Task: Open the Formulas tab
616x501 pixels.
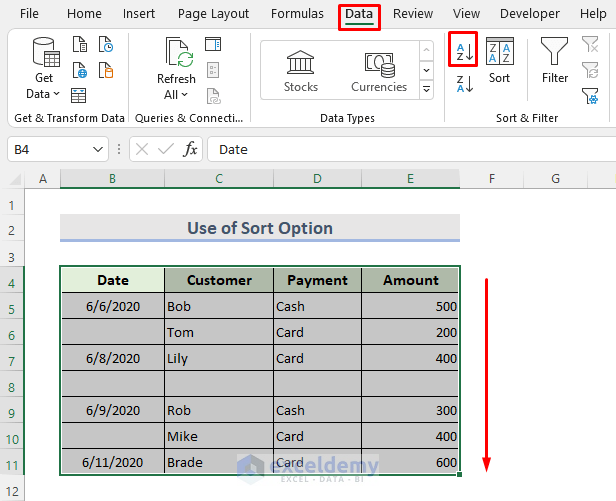Action: point(297,14)
